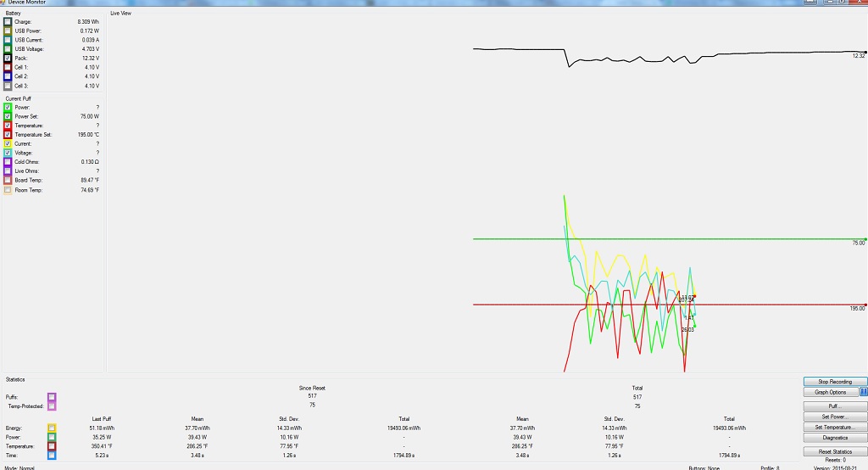
Task: Check the Energy statistics checkbox
Action: point(52,428)
